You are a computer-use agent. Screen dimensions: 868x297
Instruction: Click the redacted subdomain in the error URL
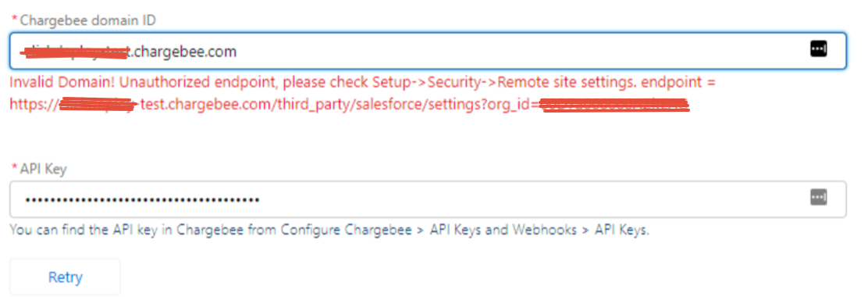point(98,104)
